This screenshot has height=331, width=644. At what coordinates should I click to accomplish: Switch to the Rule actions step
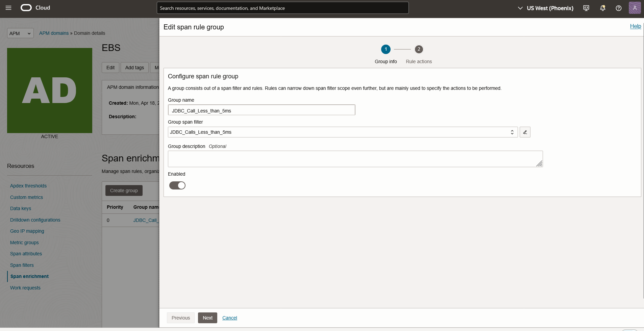(419, 49)
